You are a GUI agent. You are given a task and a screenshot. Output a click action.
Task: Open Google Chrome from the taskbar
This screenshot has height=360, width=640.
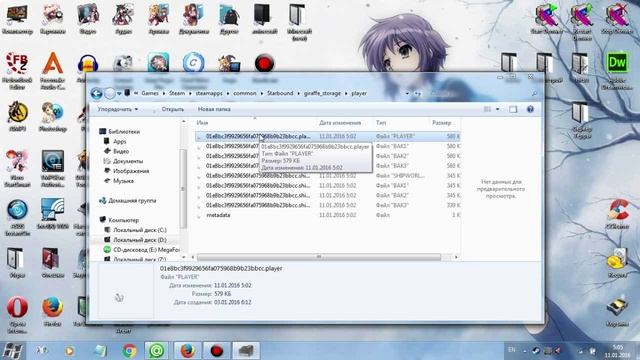point(129,351)
